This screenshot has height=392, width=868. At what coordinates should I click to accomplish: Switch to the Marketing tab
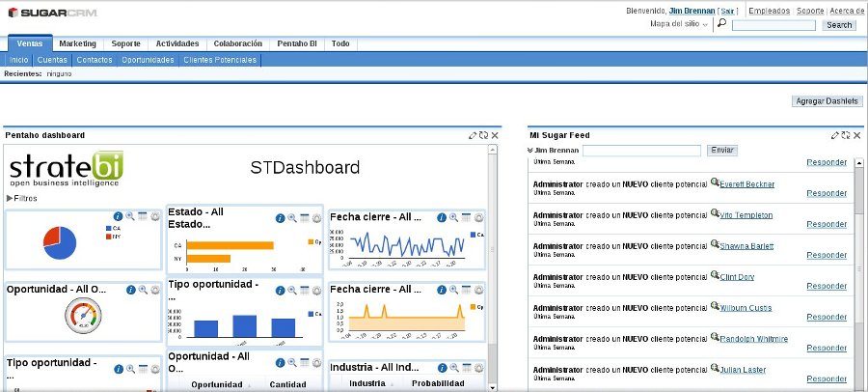tap(77, 43)
